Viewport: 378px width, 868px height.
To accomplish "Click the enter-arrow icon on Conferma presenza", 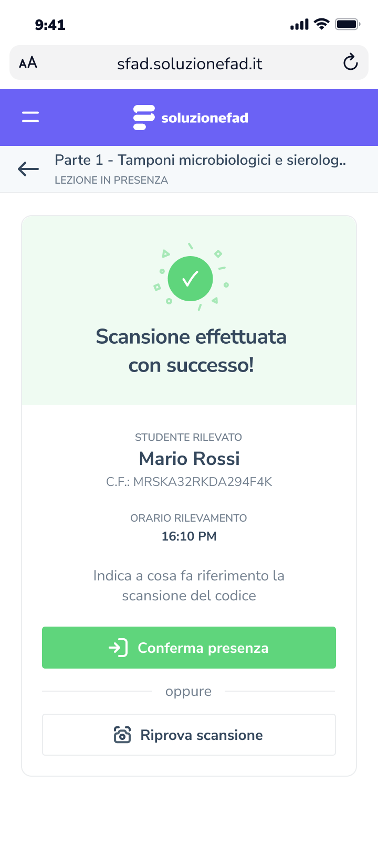I will pyautogui.click(x=118, y=648).
